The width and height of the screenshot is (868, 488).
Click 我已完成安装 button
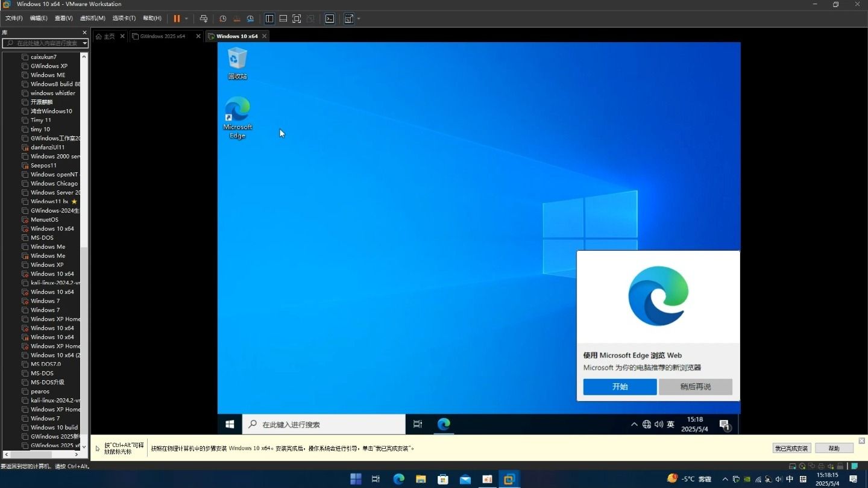tap(791, 448)
